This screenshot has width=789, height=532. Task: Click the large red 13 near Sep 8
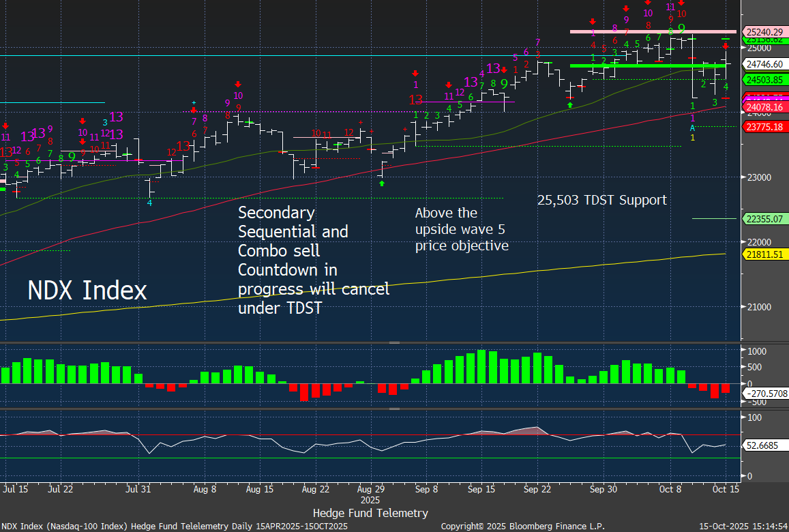[415, 100]
